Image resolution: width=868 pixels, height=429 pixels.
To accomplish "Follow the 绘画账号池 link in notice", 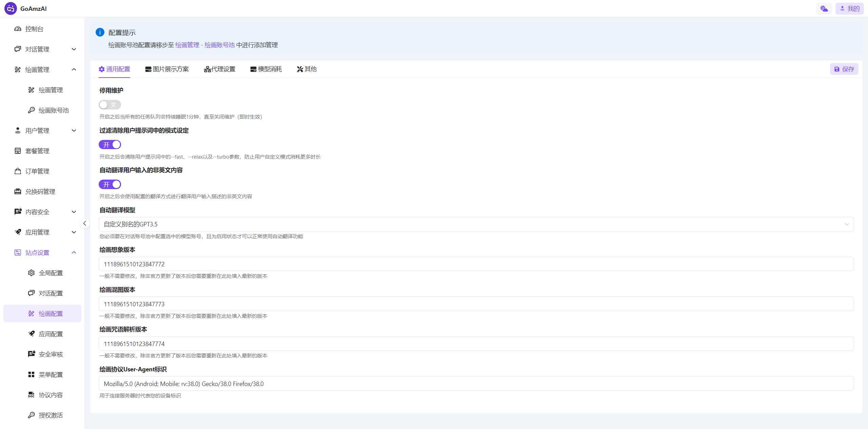I will tap(219, 45).
